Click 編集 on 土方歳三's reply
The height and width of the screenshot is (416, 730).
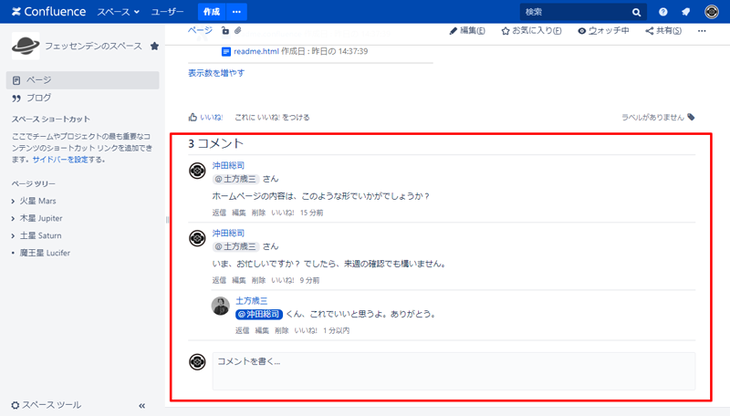[262, 330]
